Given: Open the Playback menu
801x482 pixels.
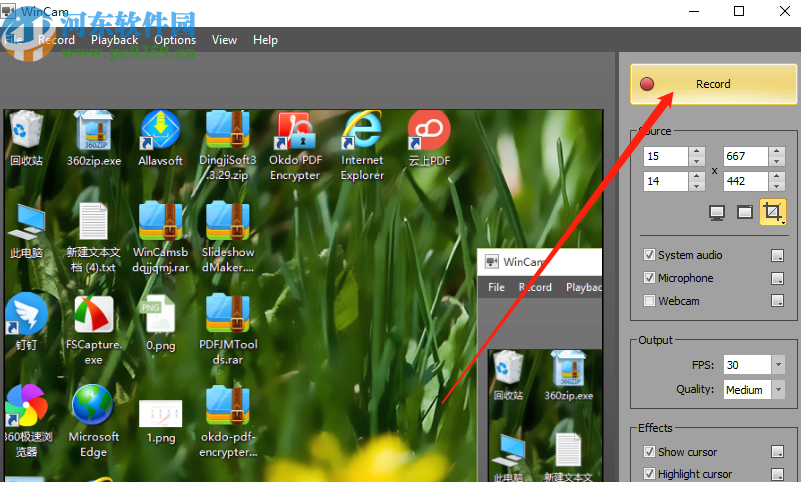Looking at the screenshot, I should [x=114, y=40].
